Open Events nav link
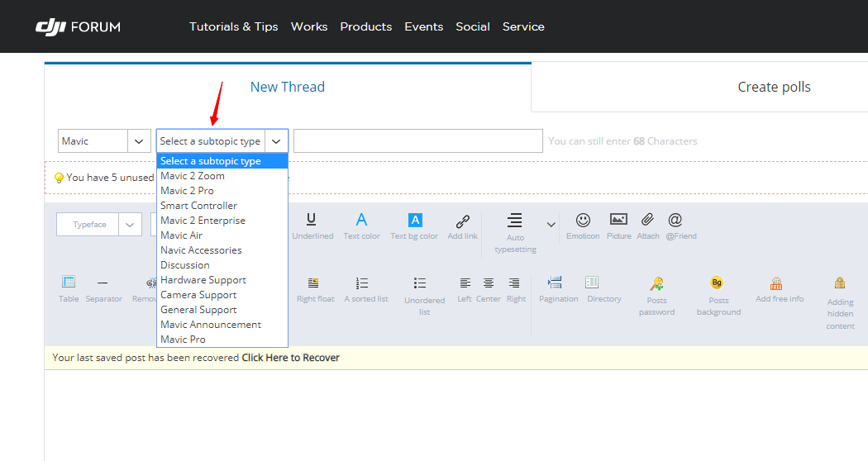 [423, 26]
